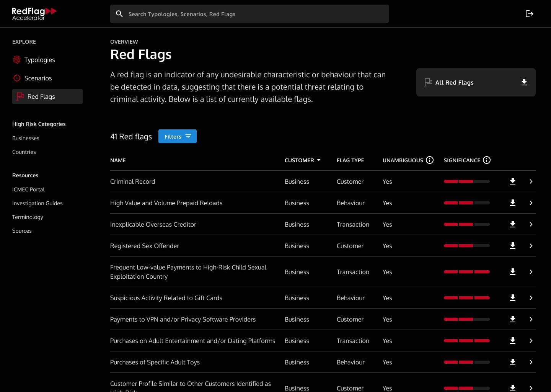Download the Suspicious Activity Related to Gift Cards flag
The image size is (551, 392).
pos(513,298)
